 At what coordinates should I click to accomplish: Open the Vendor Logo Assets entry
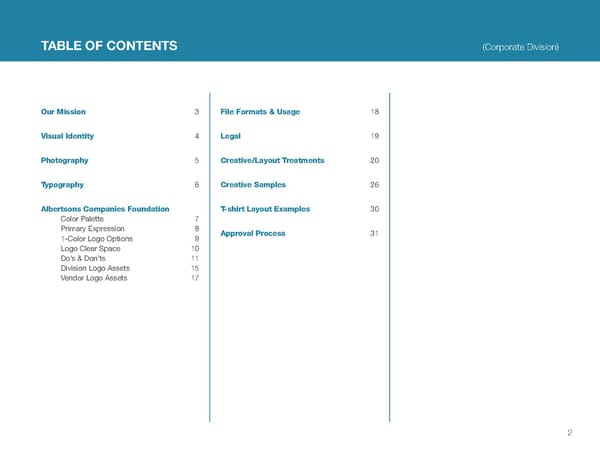pyautogui.click(x=92, y=278)
